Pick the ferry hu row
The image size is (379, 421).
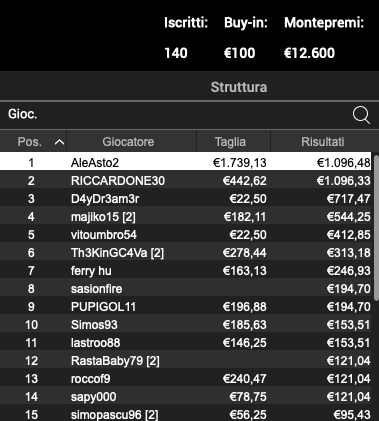point(186,271)
